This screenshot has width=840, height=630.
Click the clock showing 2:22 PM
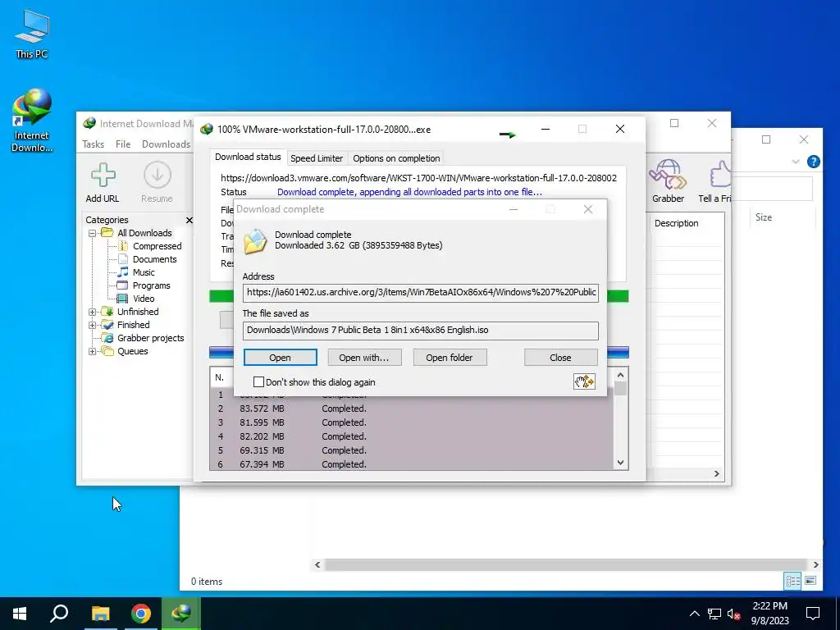point(769,606)
